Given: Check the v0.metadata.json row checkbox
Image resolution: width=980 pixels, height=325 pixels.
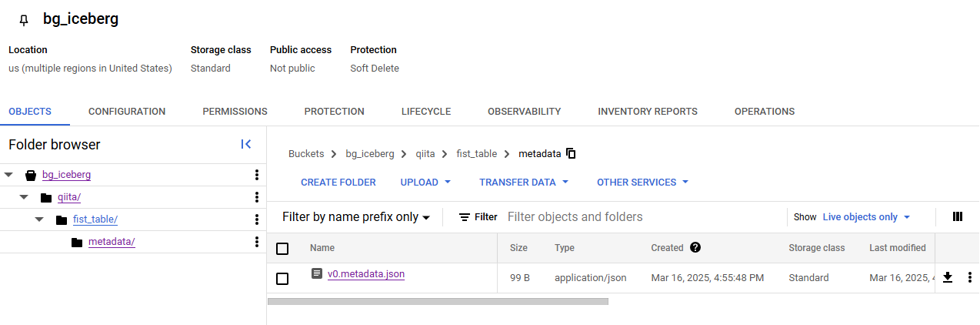Looking at the screenshot, I should (x=282, y=278).
